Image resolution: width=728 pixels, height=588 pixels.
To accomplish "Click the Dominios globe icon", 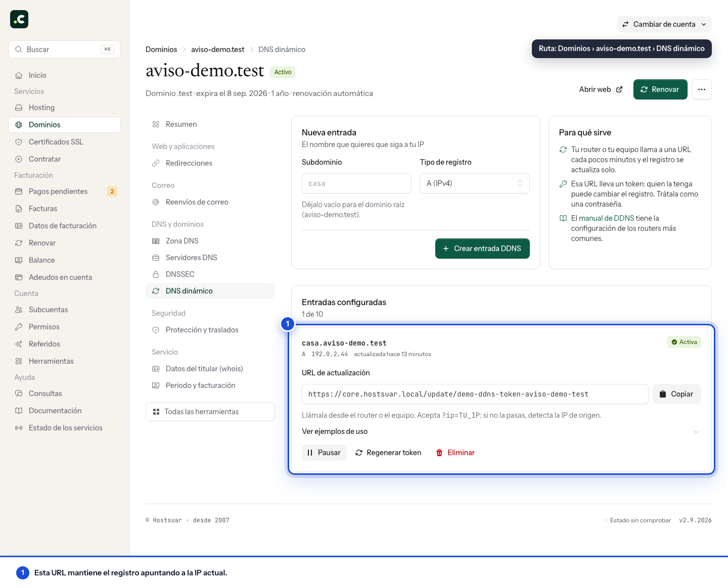I will (x=19, y=125).
